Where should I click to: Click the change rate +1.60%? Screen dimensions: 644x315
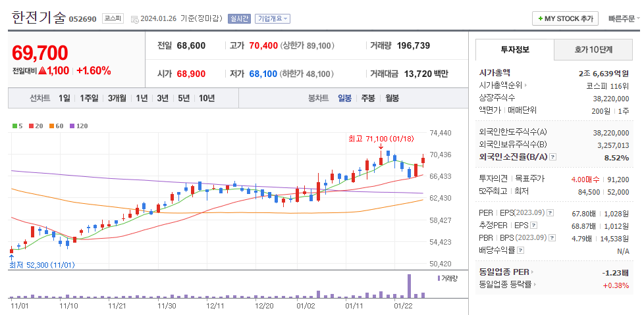click(94, 70)
